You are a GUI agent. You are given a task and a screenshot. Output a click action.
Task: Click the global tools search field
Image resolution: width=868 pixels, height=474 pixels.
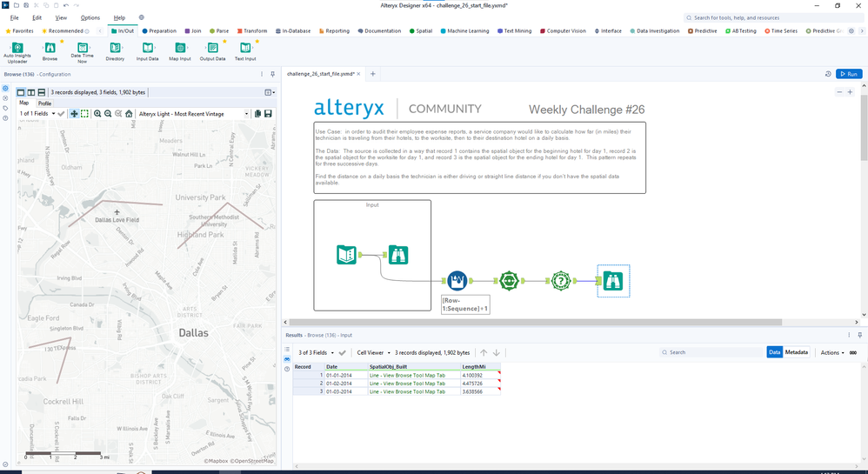[x=773, y=17]
